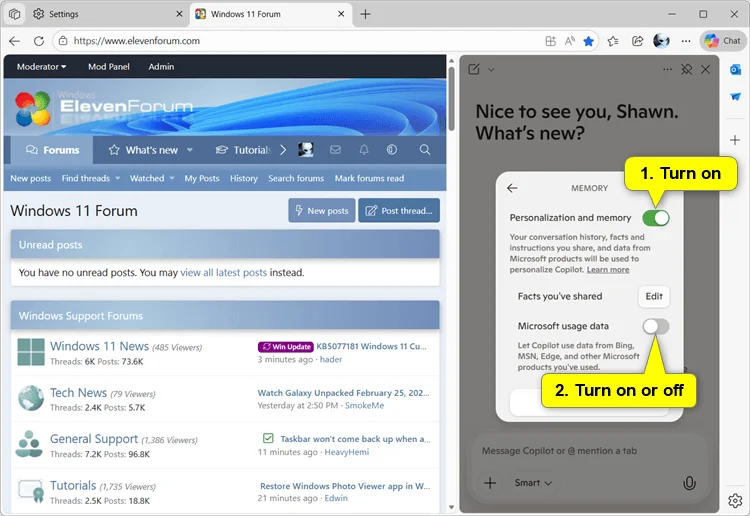Expand the Moderator dropdown menu
The width and height of the screenshot is (750, 516).
click(42, 66)
